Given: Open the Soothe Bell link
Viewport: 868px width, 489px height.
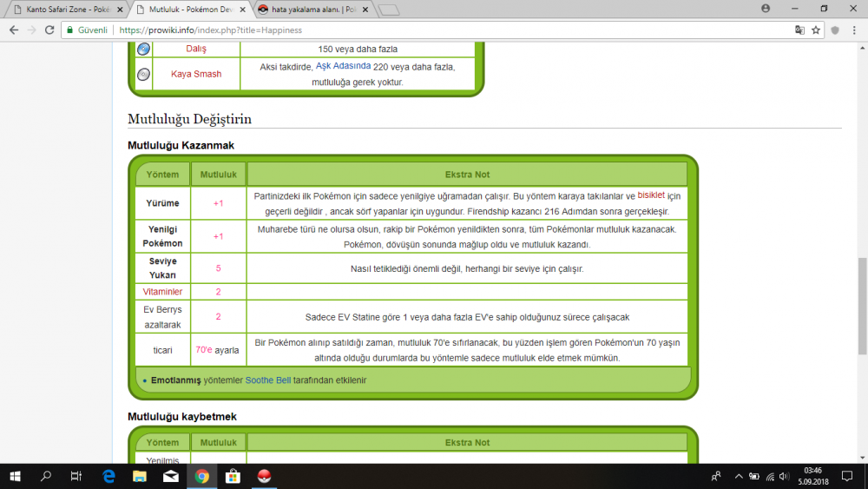Looking at the screenshot, I should click(x=267, y=380).
